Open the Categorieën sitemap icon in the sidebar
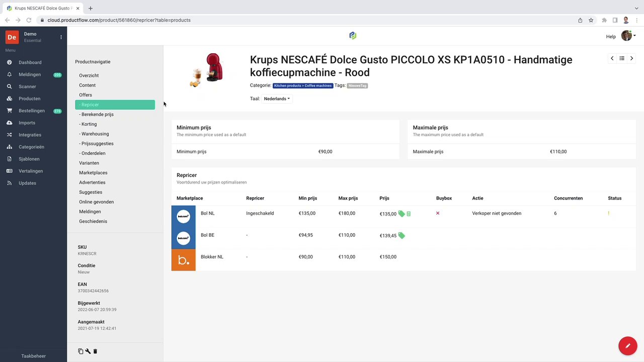 click(9, 147)
